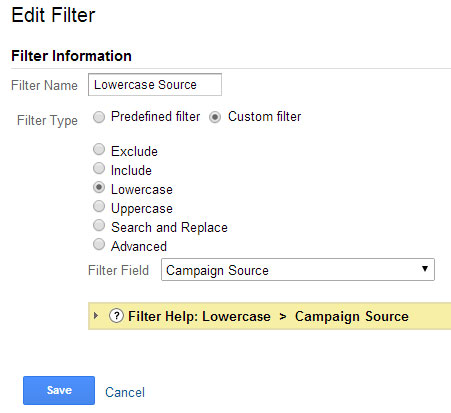Click the Filter Name text field
The image size is (451, 413).
coord(155,85)
